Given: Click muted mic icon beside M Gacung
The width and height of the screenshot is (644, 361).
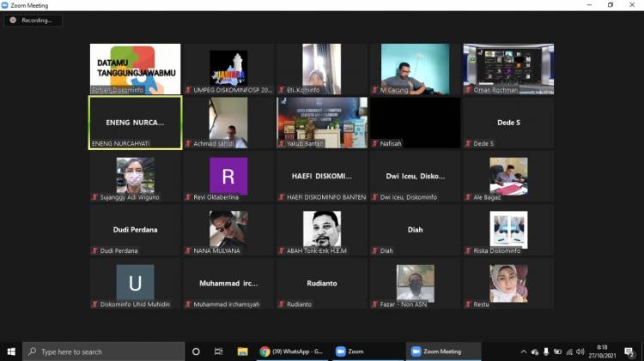Looking at the screenshot, I should click(x=375, y=90).
